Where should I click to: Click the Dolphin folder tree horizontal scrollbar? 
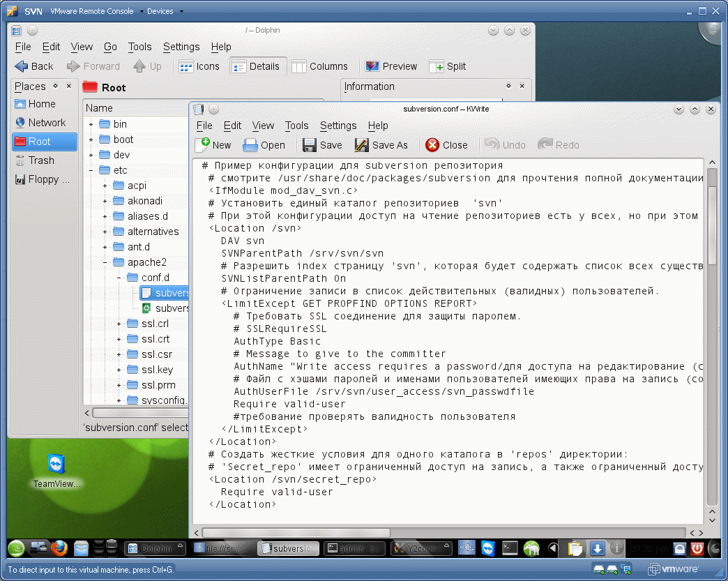tap(139, 413)
